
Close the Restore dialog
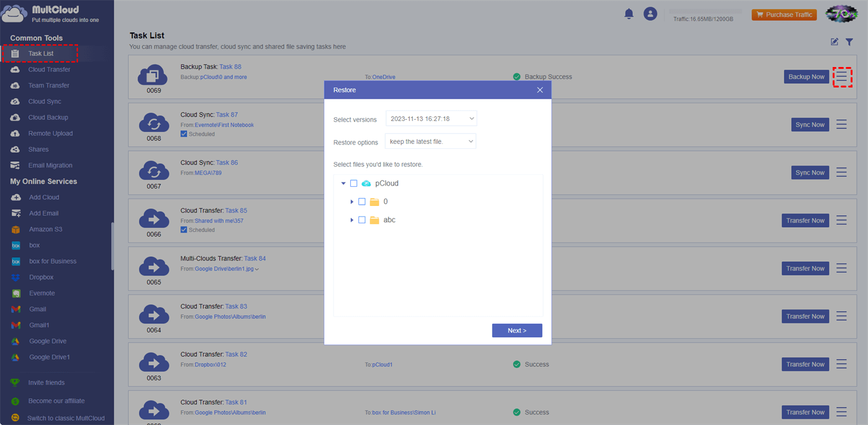coord(540,90)
